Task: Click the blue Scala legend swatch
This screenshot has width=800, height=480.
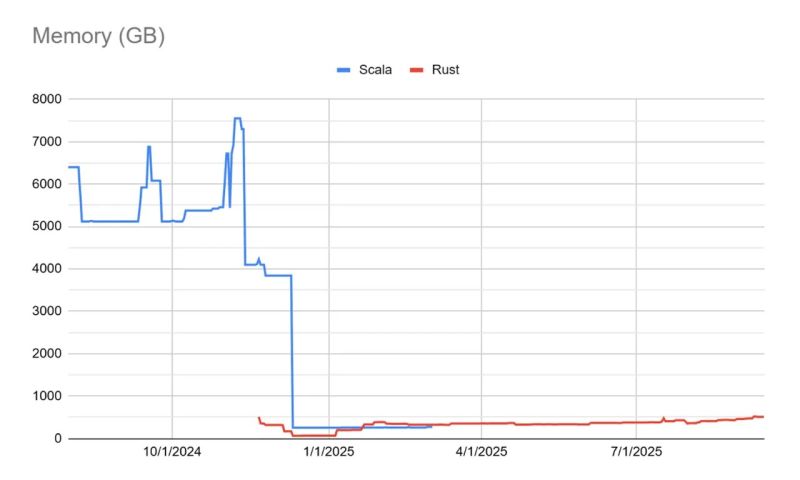Action: point(345,70)
